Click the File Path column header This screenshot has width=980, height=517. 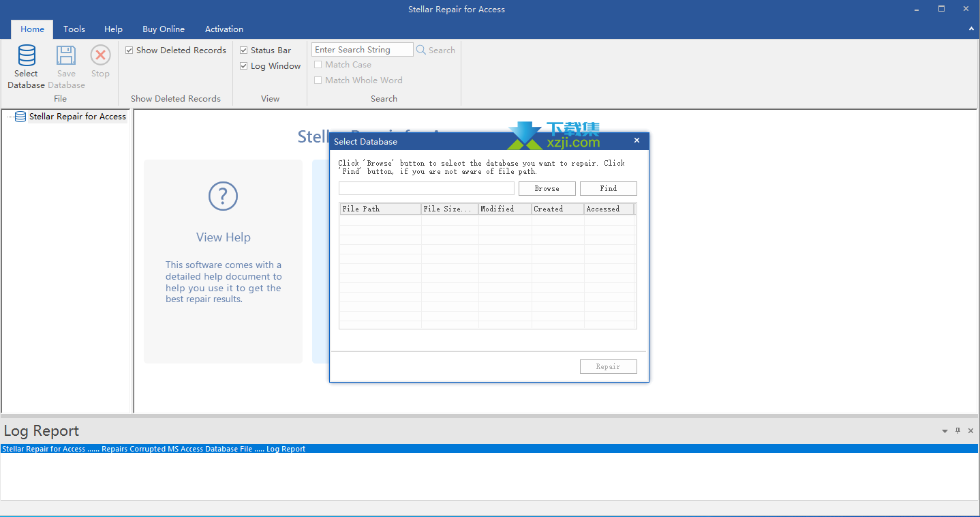click(x=380, y=209)
